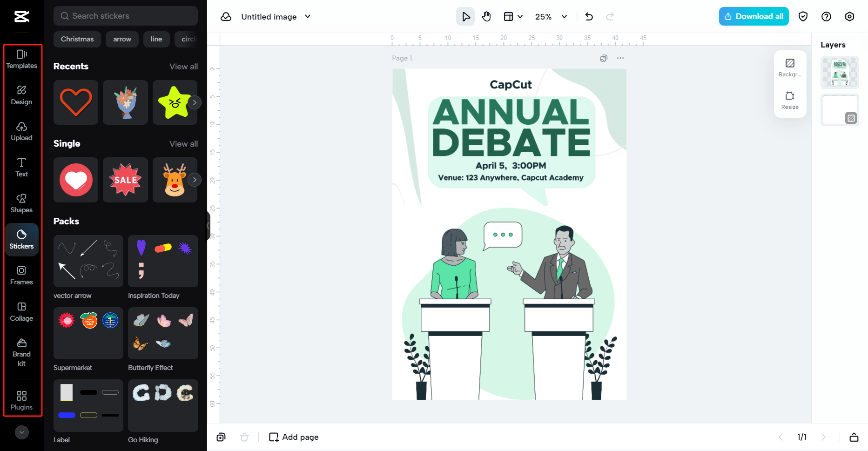Viewport: 868px width, 451px height.
Task: Go to the next page arrow
Action: tap(823, 437)
